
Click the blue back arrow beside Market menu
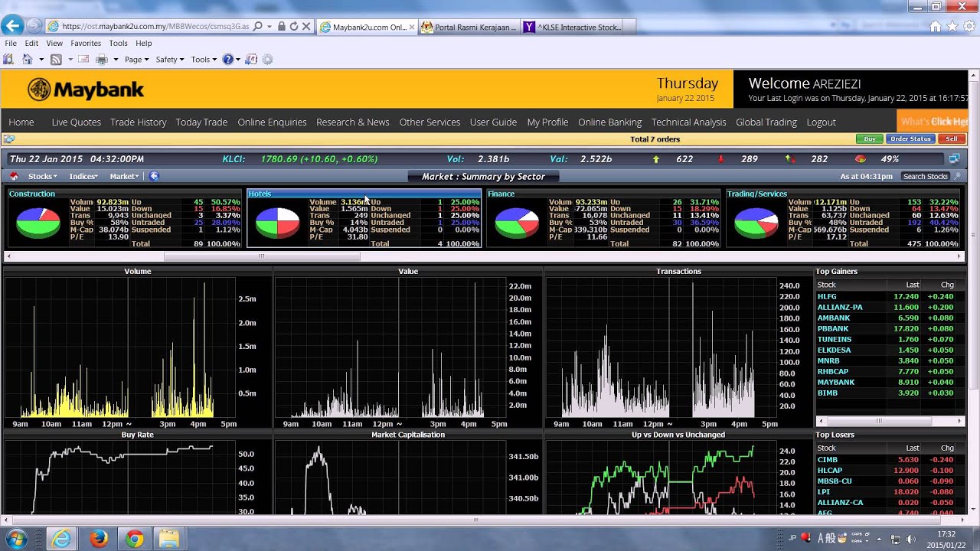(154, 176)
